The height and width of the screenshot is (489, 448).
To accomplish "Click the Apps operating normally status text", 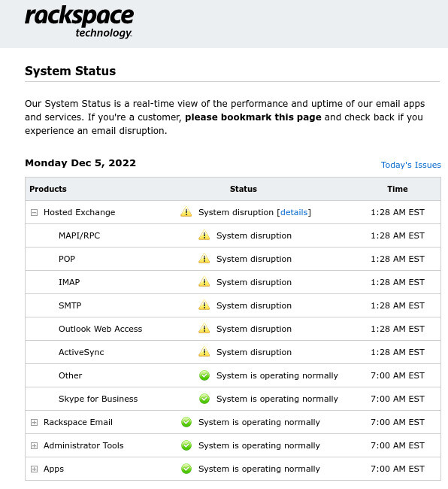I will pyautogui.click(x=259, y=469).
